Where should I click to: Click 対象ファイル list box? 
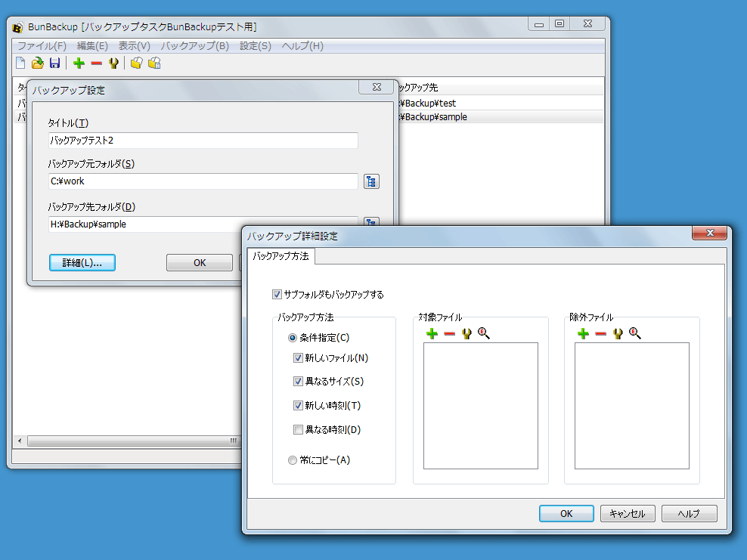pos(481,406)
